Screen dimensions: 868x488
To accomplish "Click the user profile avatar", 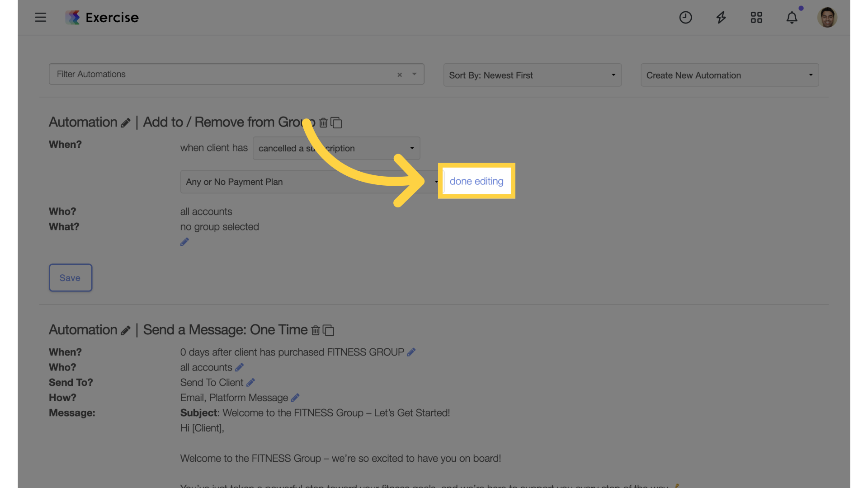I will tap(827, 17).
